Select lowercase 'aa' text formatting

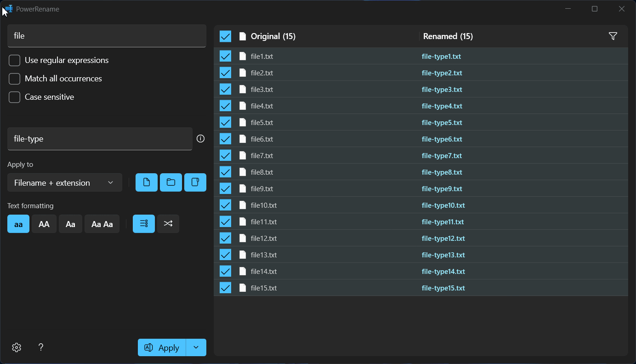coord(18,224)
